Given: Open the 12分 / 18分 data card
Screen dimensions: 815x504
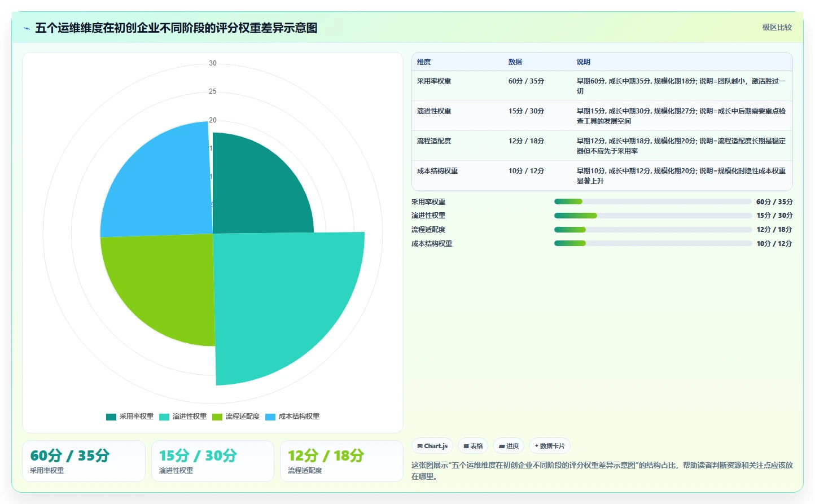Looking at the screenshot, I should [x=341, y=461].
